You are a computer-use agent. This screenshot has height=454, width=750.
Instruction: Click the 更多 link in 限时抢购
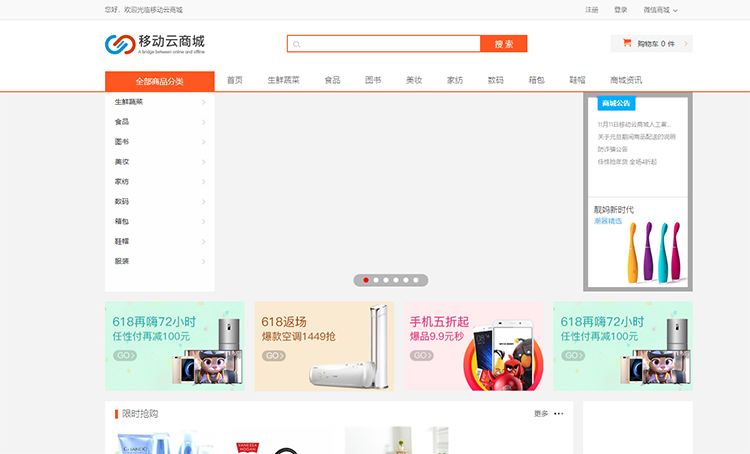coord(541,414)
